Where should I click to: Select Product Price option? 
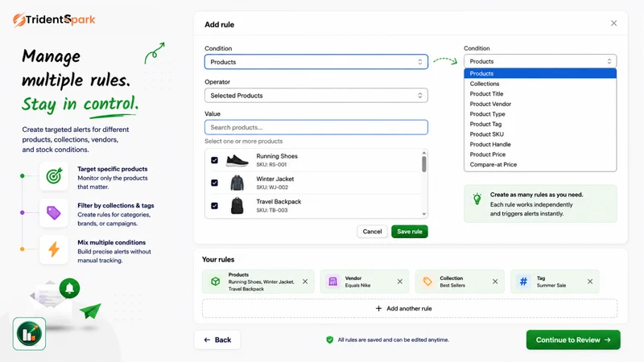point(540,154)
